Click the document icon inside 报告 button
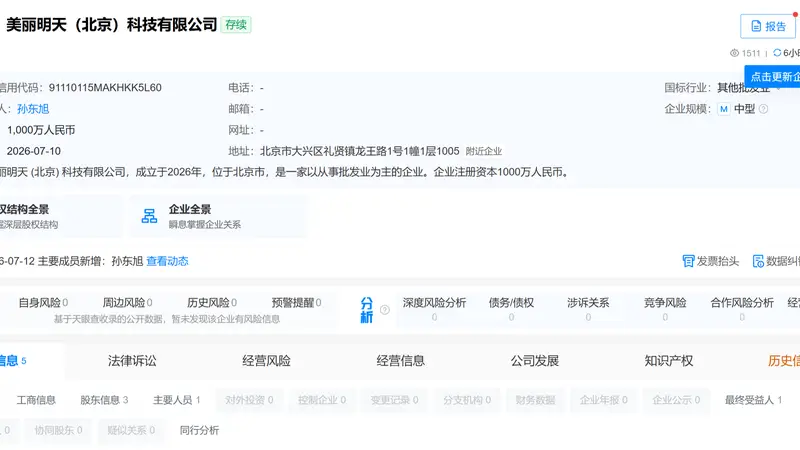 coord(756,27)
